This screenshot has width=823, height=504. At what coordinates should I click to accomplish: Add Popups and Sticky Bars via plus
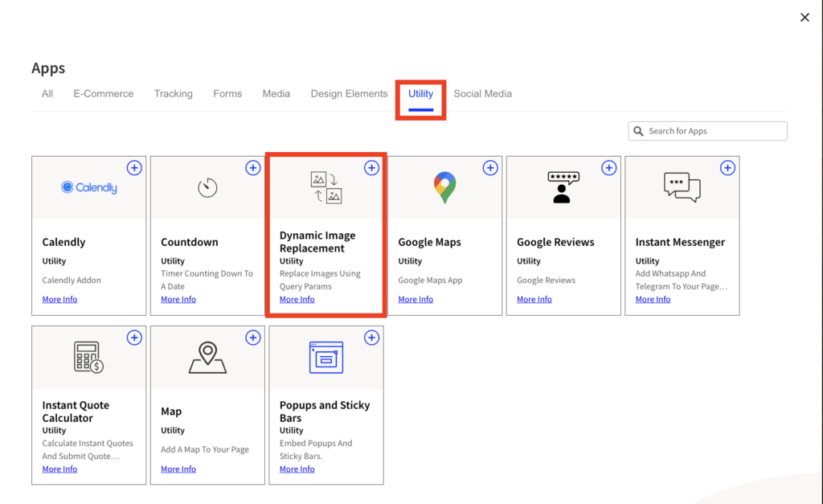[x=371, y=338]
